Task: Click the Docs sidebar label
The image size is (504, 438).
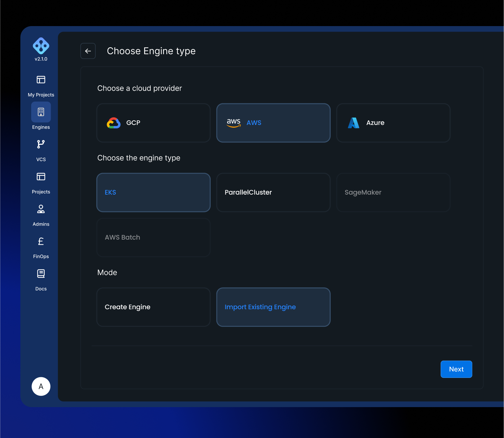Action: point(41,289)
